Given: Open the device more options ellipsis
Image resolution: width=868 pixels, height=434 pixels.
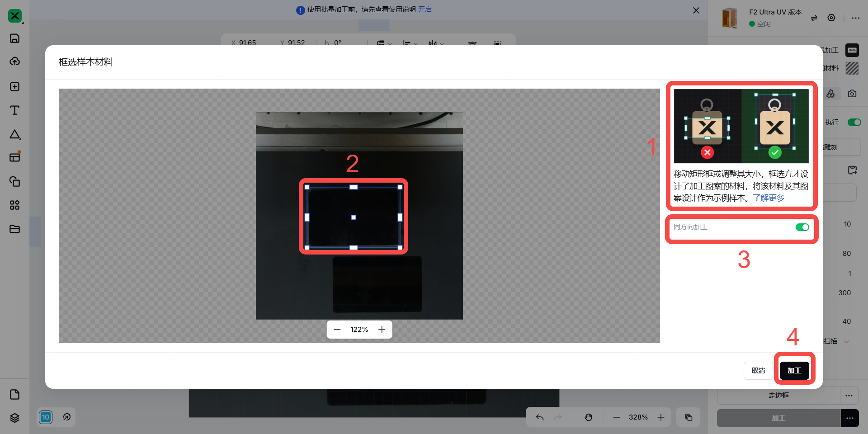Looking at the screenshot, I should pos(855,18).
